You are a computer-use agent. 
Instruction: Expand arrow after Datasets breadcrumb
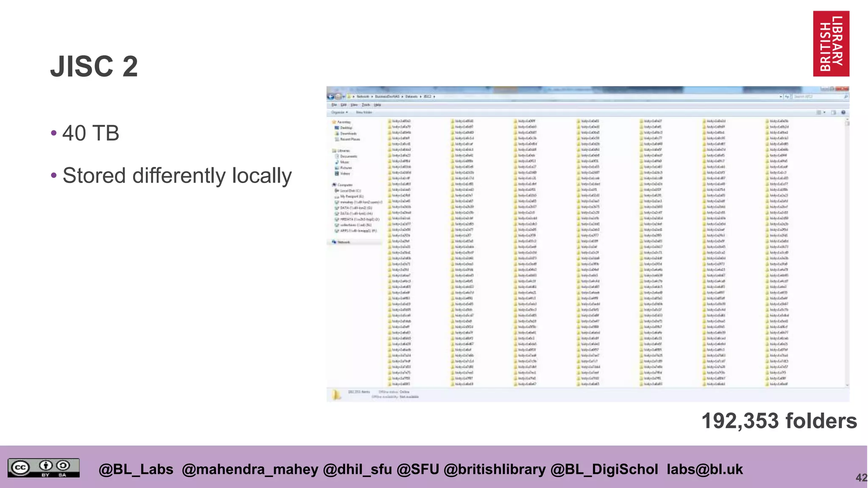click(x=420, y=97)
